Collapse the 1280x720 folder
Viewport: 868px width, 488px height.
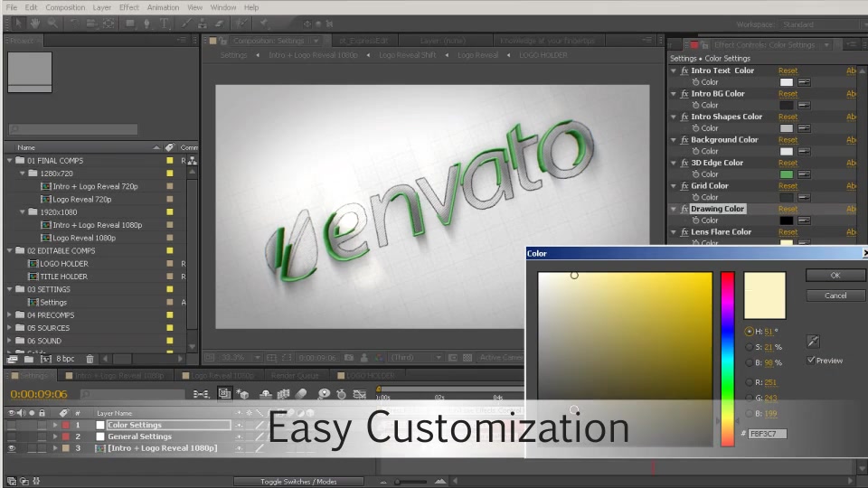(x=23, y=174)
